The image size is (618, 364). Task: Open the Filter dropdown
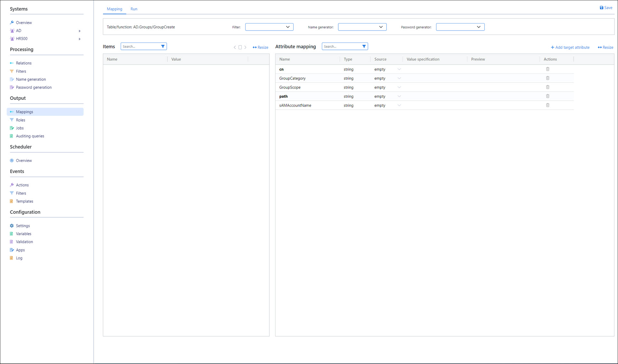pyautogui.click(x=269, y=27)
